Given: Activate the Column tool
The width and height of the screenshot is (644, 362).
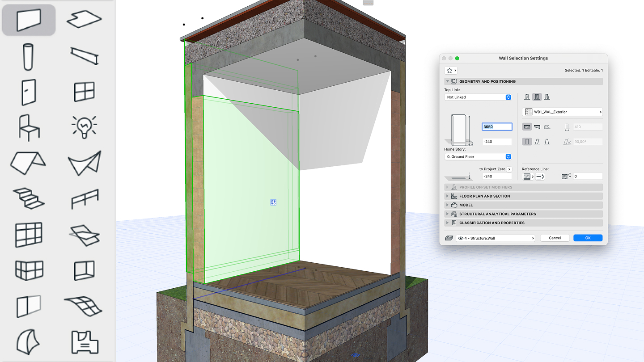Looking at the screenshot, I should [x=28, y=55].
